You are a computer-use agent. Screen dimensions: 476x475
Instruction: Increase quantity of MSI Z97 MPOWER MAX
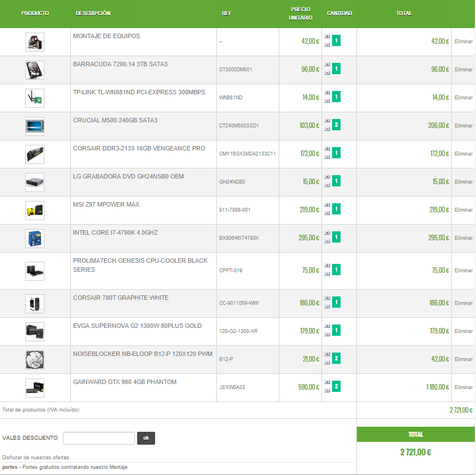327,205
